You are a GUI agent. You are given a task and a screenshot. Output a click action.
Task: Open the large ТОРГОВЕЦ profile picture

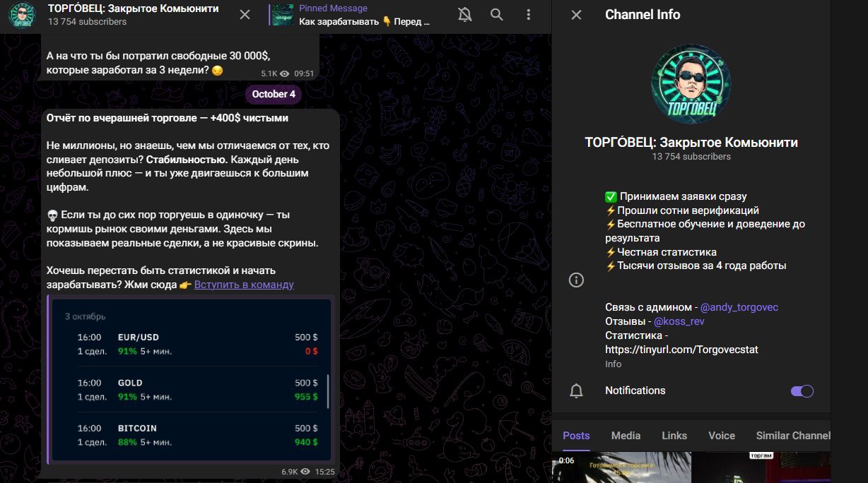click(x=691, y=84)
